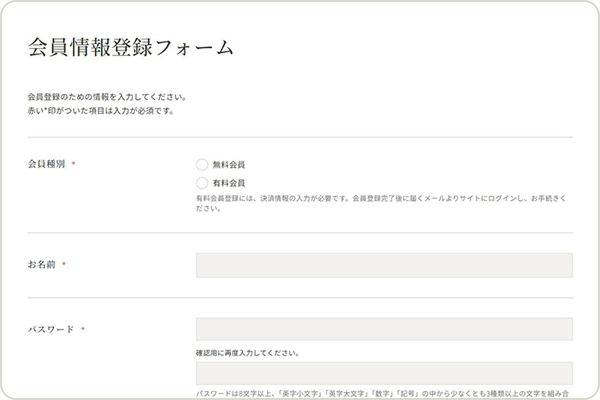Click the 会員登録のための情報 intro sentence
The width and height of the screenshot is (600, 400).
[107, 98]
